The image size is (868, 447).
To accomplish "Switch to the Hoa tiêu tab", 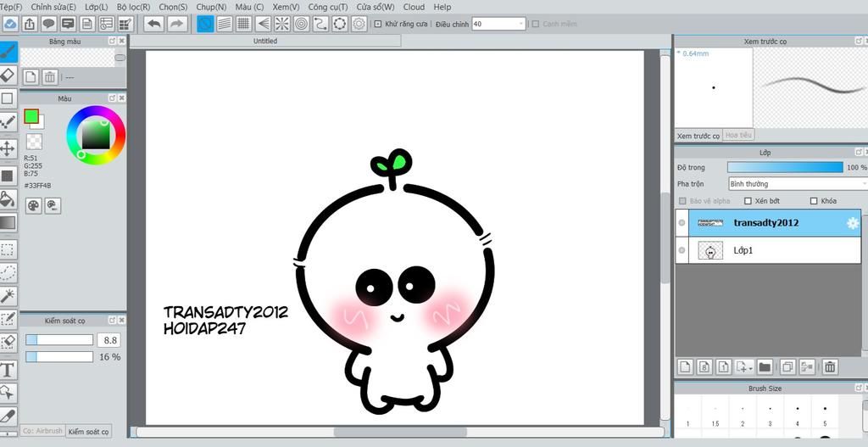I will coord(738,135).
